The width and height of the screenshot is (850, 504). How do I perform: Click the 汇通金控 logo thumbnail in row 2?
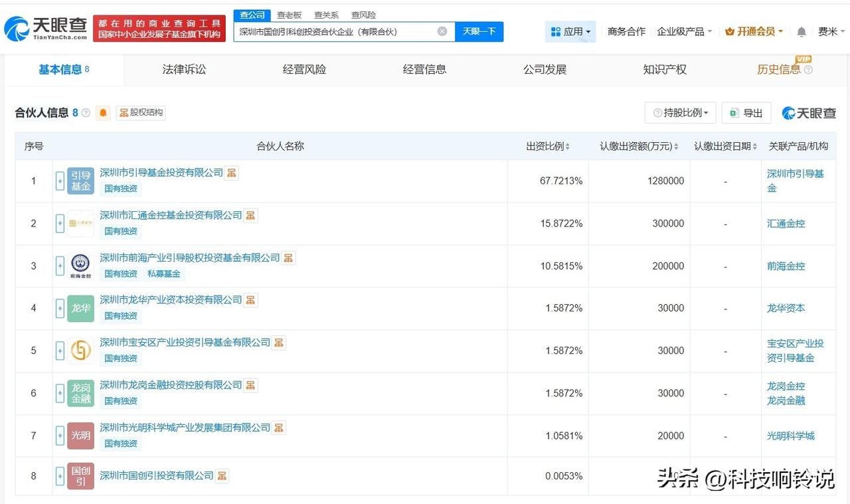tap(80, 223)
